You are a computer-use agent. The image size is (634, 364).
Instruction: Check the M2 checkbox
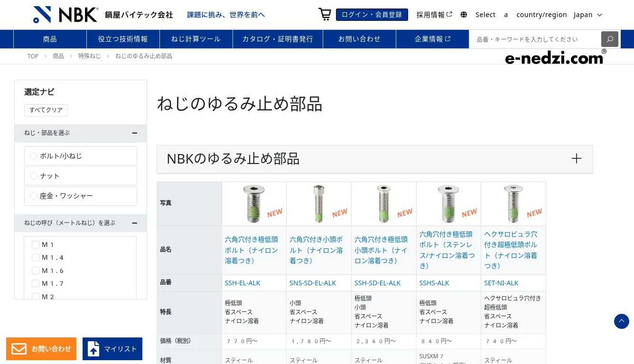36,297
